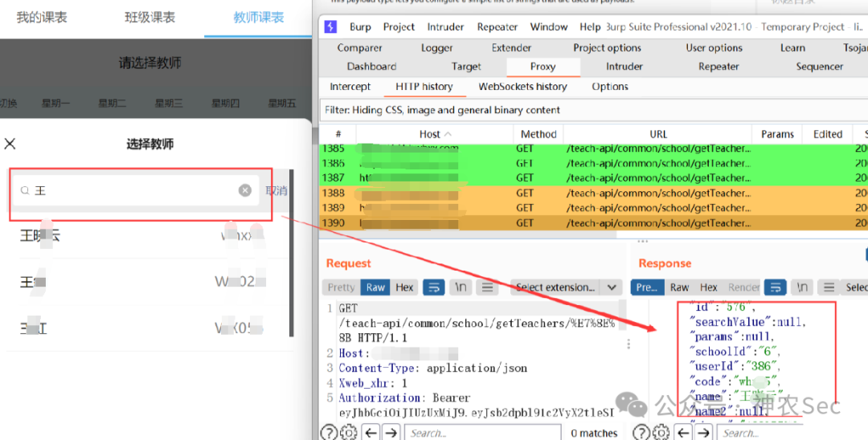
Task: Open the Help menu
Action: pyautogui.click(x=590, y=26)
